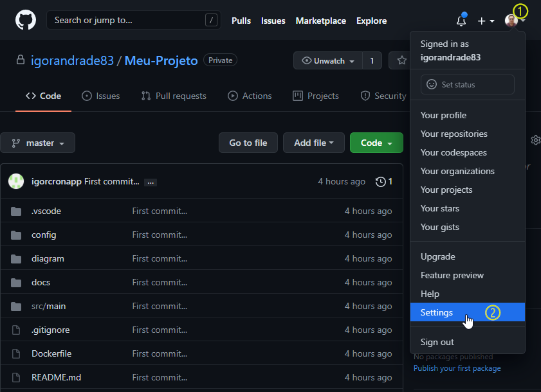The height and width of the screenshot is (392, 541).
Task: Open the master branch dropdown
Action: click(x=37, y=143)
